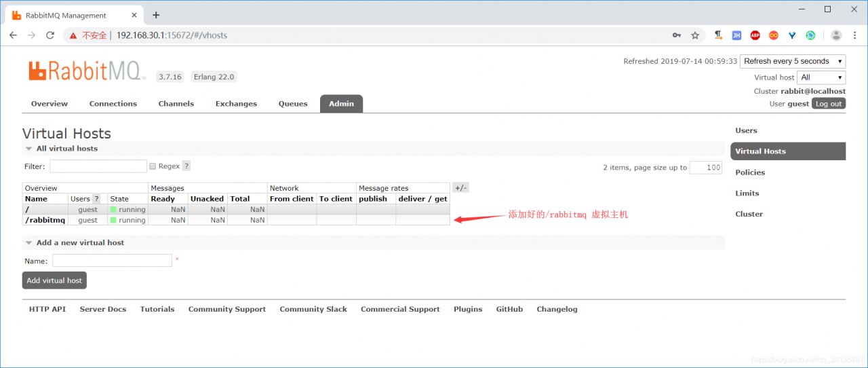
Task: Click the ABP adblock extension icon
Action: click(x=755, y=35)
